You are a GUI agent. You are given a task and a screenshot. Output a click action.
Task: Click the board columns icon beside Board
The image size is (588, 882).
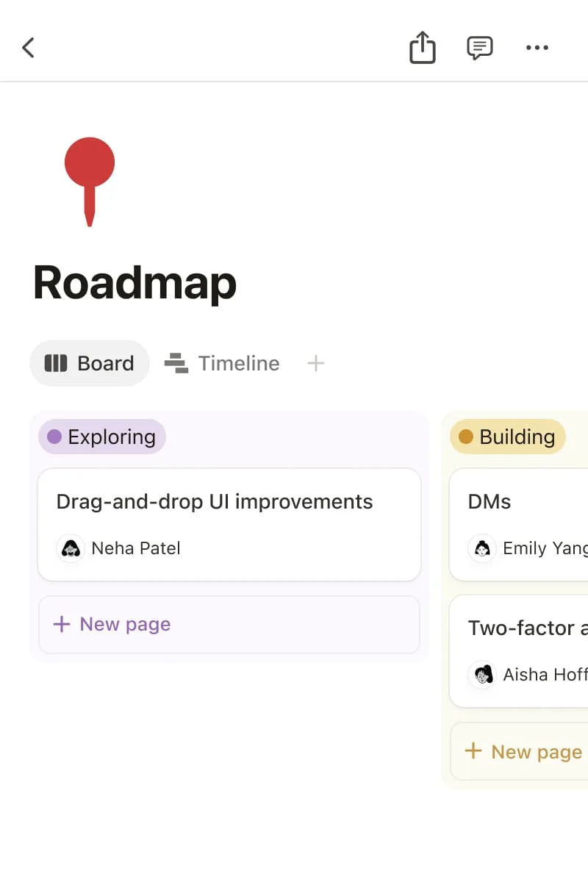57,362
